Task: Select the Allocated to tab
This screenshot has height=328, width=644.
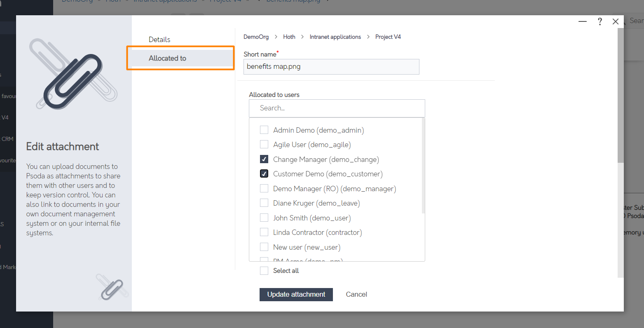Action: (167, 58)
